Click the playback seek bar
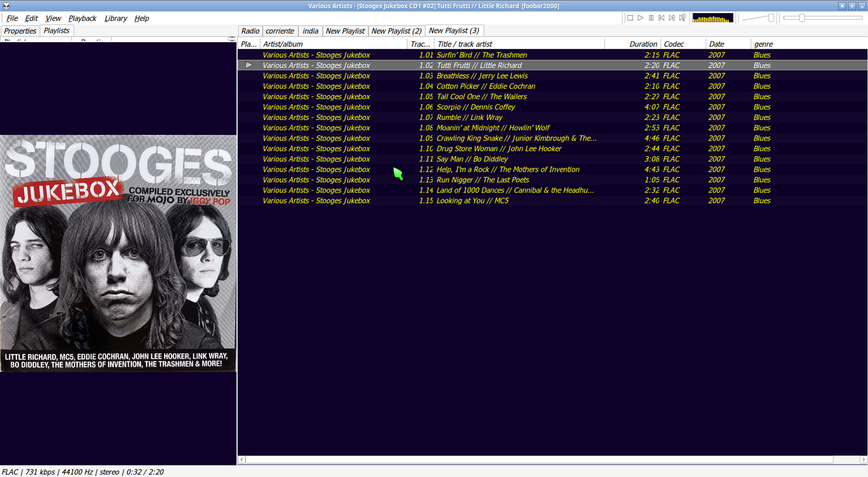This screenshot has height=477, width=868. pos(823,18)
